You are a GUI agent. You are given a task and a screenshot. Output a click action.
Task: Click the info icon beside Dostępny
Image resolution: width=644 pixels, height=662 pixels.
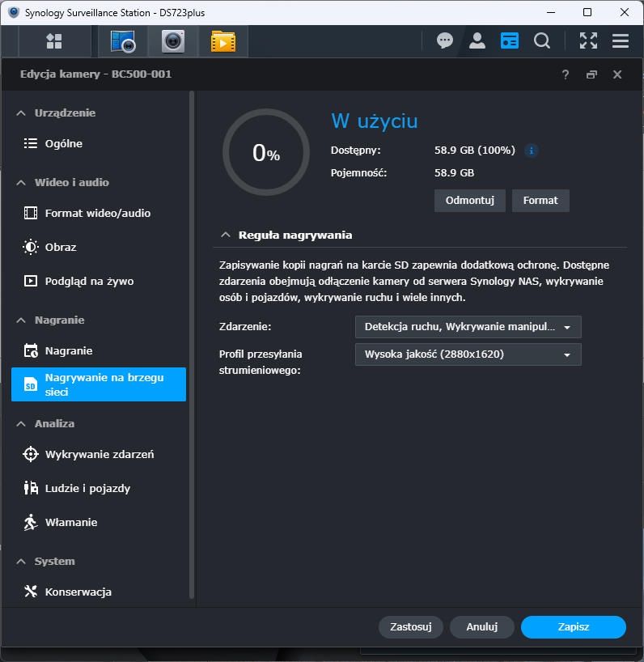(x=532, y=151)
